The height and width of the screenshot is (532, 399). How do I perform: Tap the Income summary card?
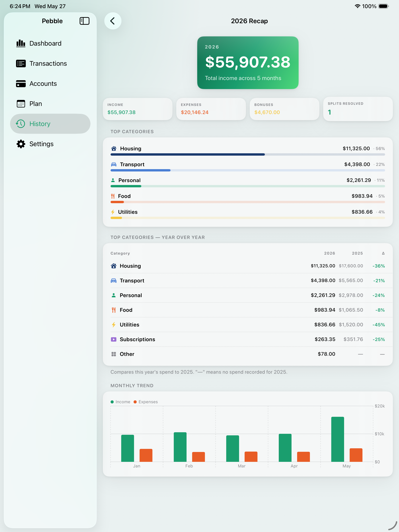coord(138,109)
